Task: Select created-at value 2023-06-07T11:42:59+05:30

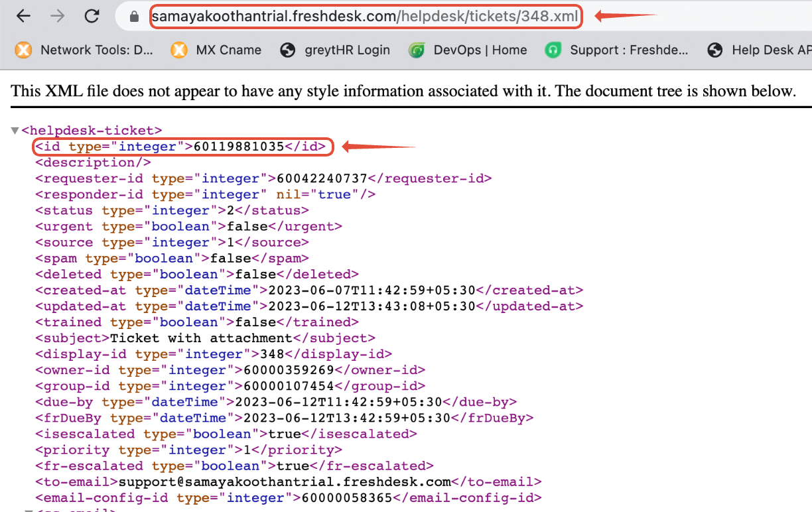Action: coord(372,290)
